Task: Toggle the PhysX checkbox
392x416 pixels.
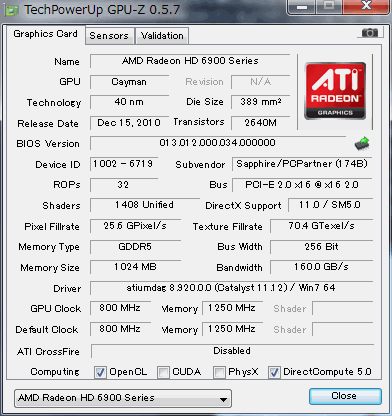Action: [219, 372]
